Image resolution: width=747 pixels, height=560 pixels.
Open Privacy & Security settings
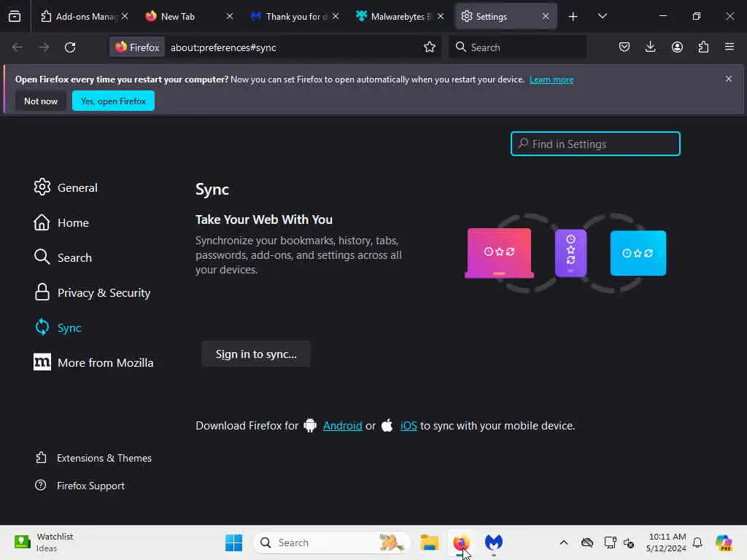[x=92, y=293]
